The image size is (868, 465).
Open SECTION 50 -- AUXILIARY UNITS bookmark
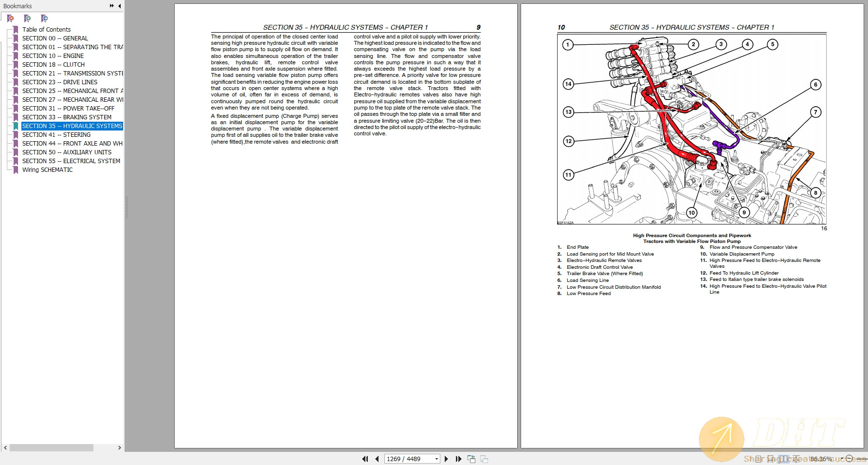coord(67,152)
